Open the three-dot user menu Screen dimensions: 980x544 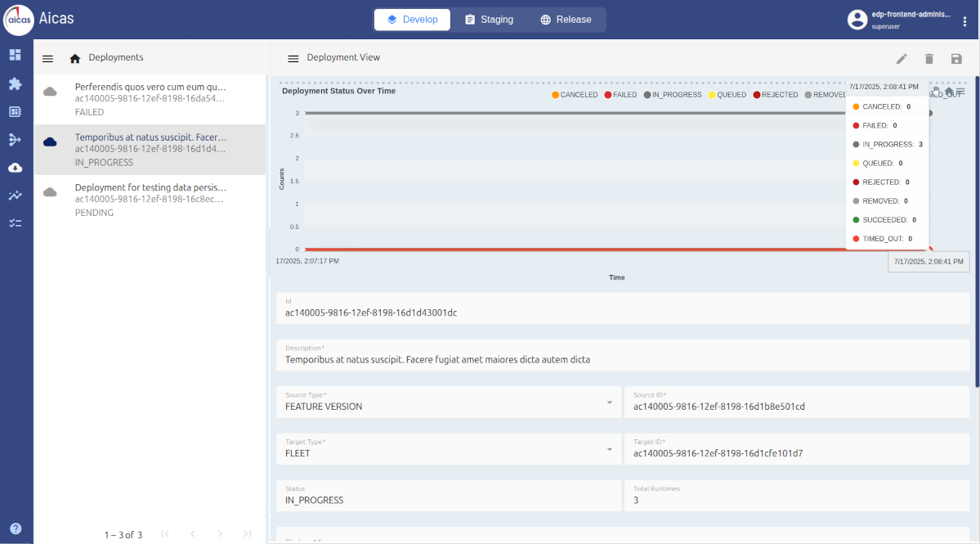coord(964,21)
